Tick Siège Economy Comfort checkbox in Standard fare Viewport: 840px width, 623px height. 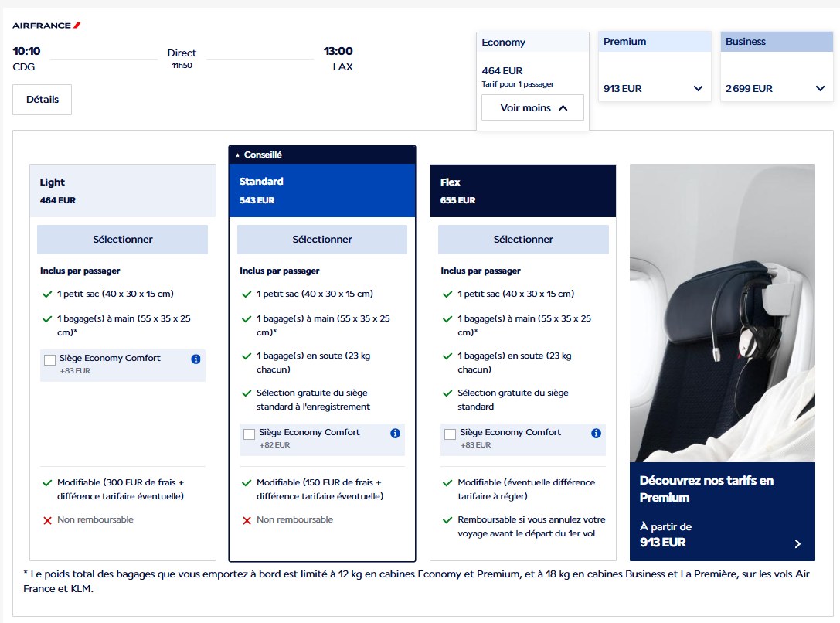(249, 434)
